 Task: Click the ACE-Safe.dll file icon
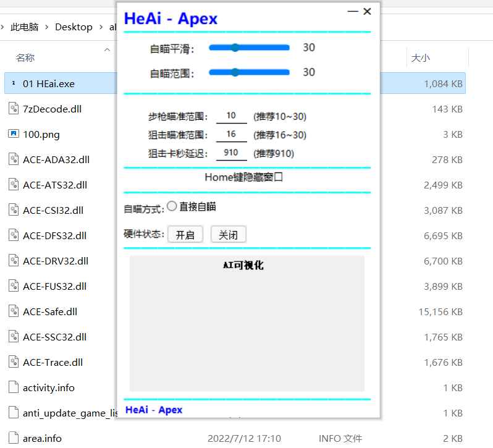pyautogui.click(x=13, y=311)
